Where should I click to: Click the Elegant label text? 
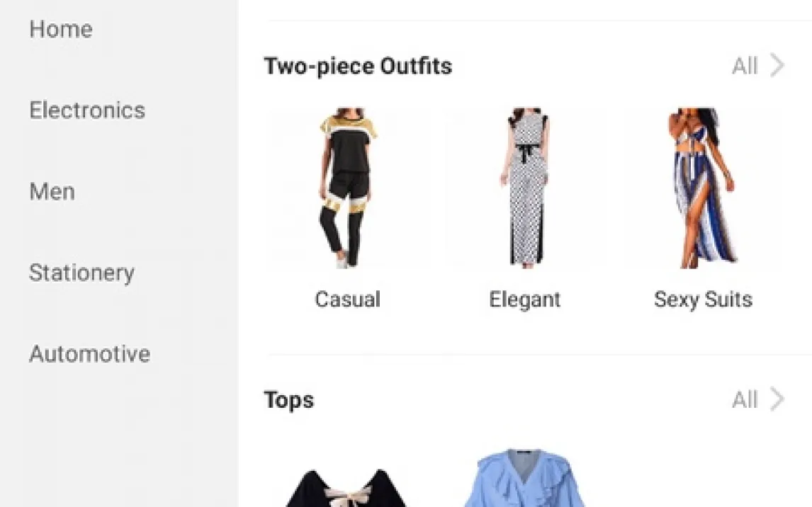point(525,300)
